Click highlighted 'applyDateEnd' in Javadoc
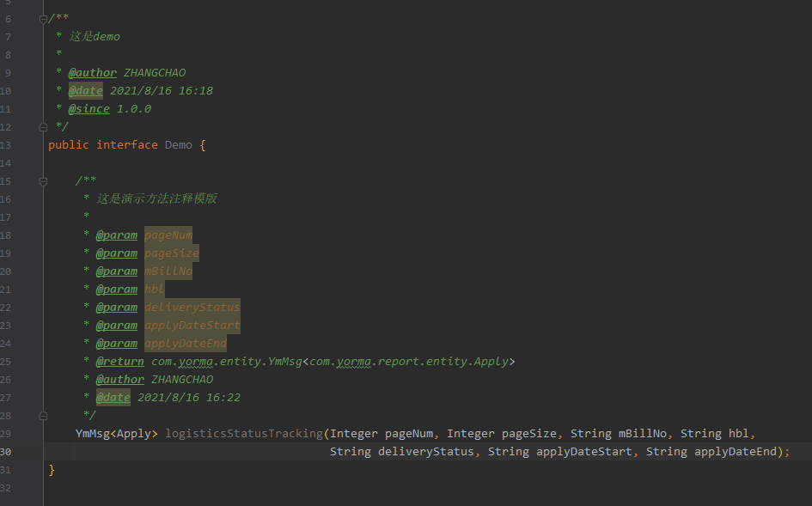 point(186,344)
